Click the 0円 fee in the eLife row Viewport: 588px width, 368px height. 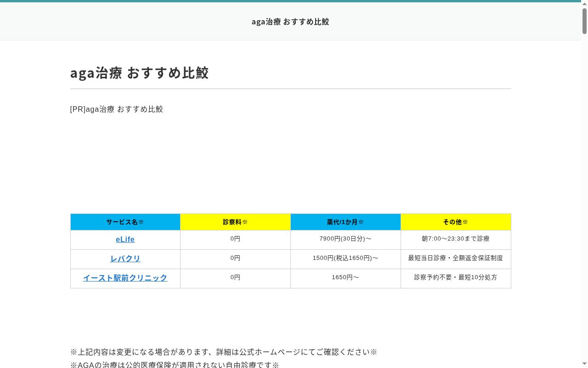coord(236,240)
